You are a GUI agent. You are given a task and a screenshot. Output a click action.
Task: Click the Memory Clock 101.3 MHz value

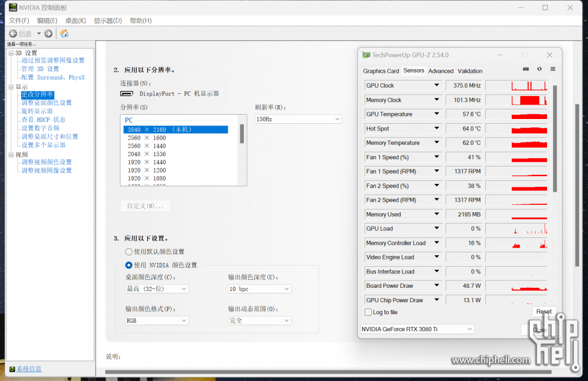coord(464,100)
